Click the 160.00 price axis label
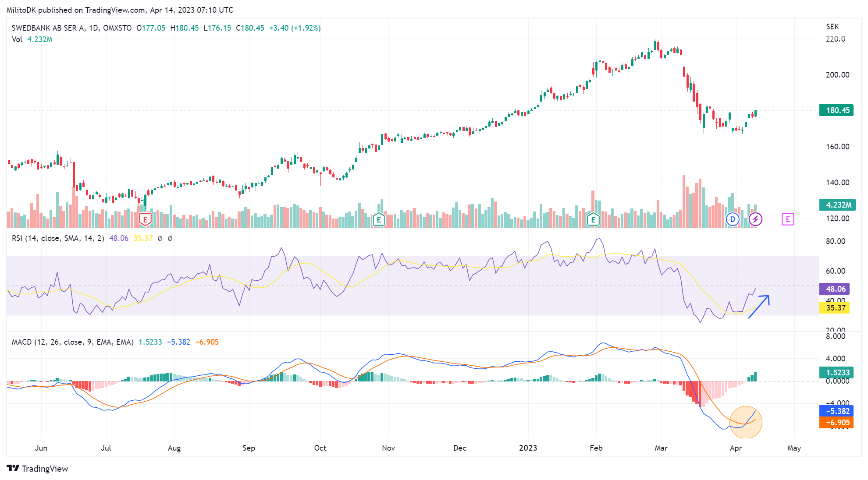The height and width of the screenshot is (480, 868). coord(838,147)
